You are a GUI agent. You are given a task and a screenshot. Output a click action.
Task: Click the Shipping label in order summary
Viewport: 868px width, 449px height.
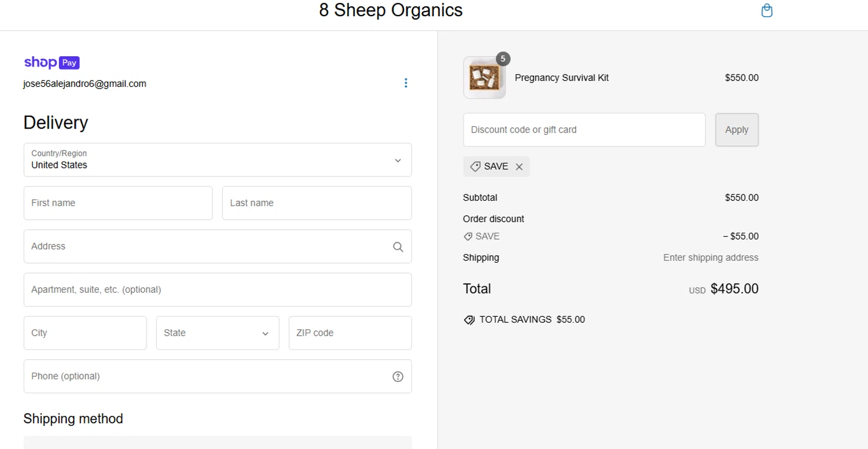click(481, 258)
